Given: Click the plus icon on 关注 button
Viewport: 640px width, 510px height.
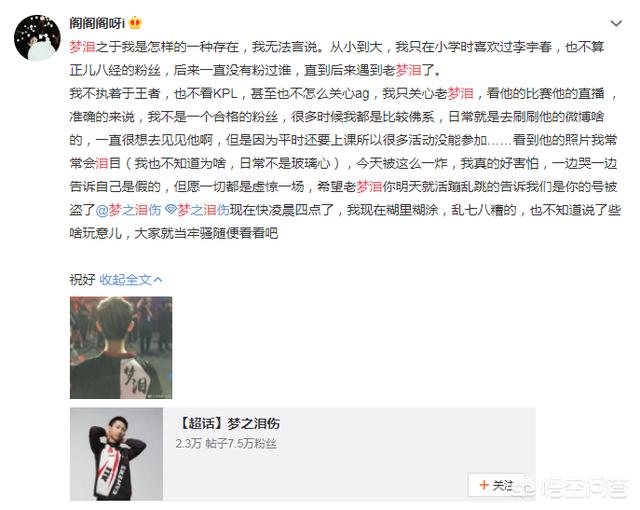Looking at the screenshot, I should [x=484, y=485].
